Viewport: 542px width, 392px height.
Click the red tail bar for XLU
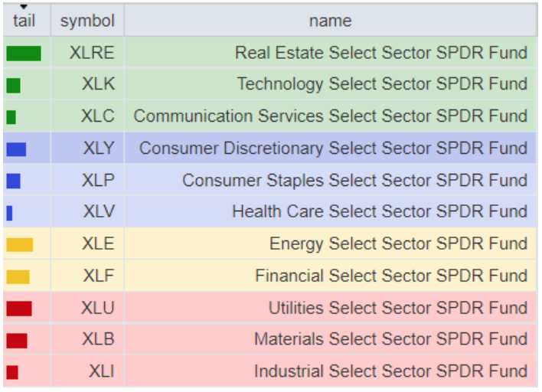click(19, 309)
